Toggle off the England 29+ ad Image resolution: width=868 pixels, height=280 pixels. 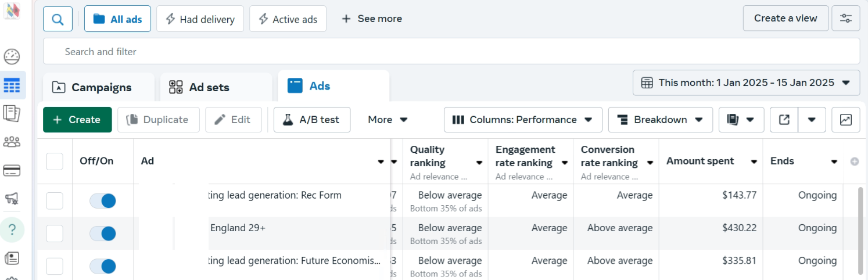coord(103,234)
